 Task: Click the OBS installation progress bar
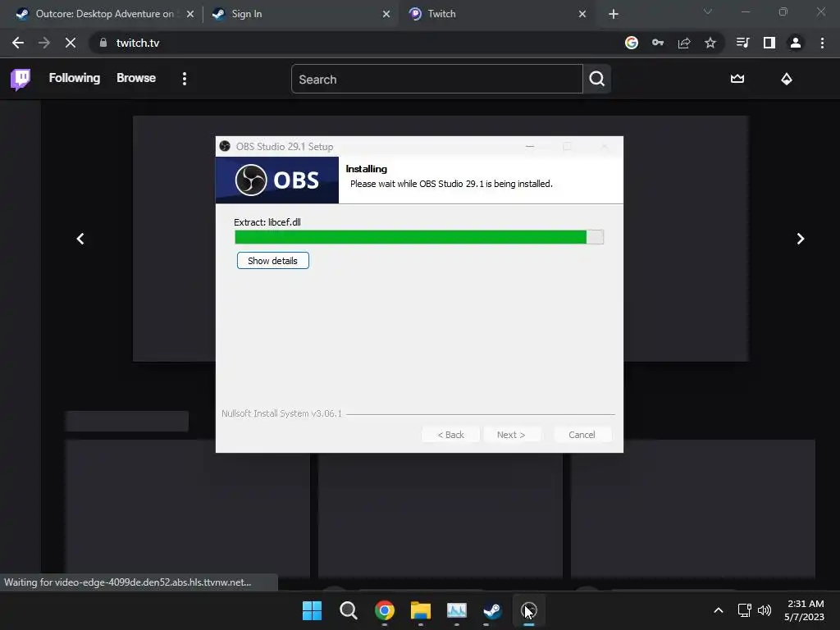[x=419, y=237]
